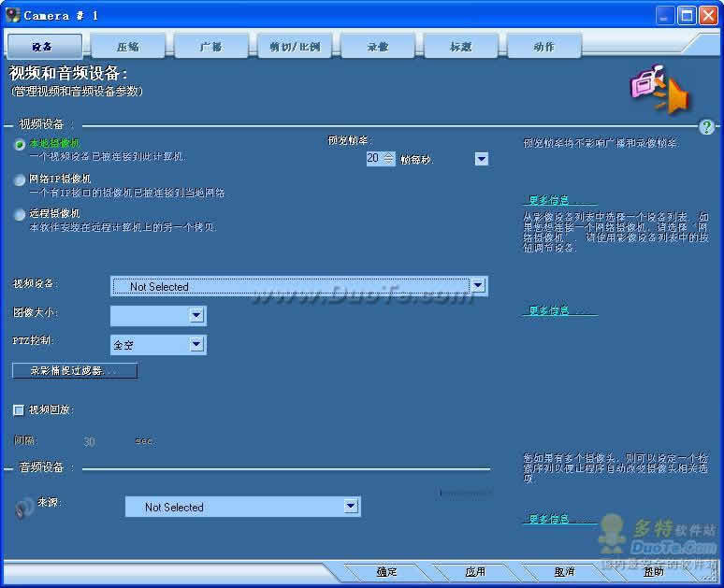Go to the 录像 tab
724x588 pixels.
point(378,46)
